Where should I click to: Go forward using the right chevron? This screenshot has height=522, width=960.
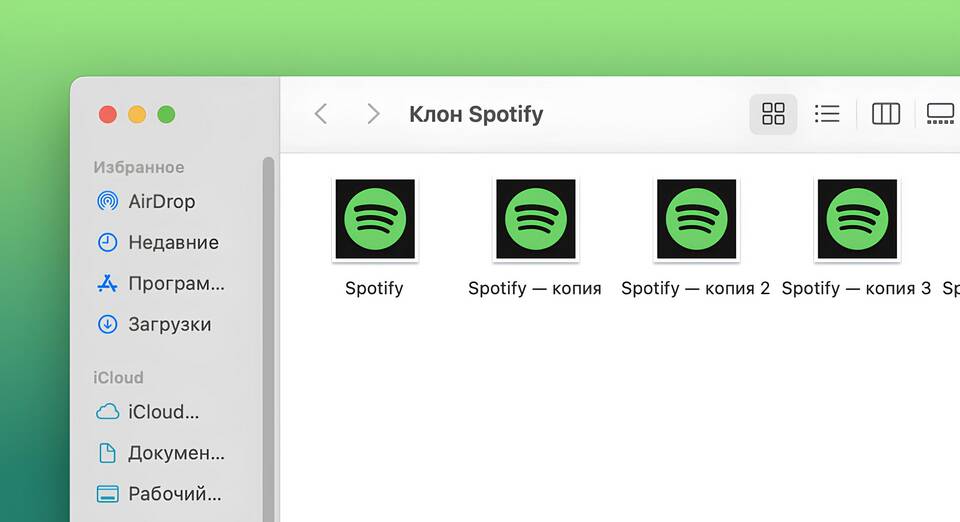373,114
